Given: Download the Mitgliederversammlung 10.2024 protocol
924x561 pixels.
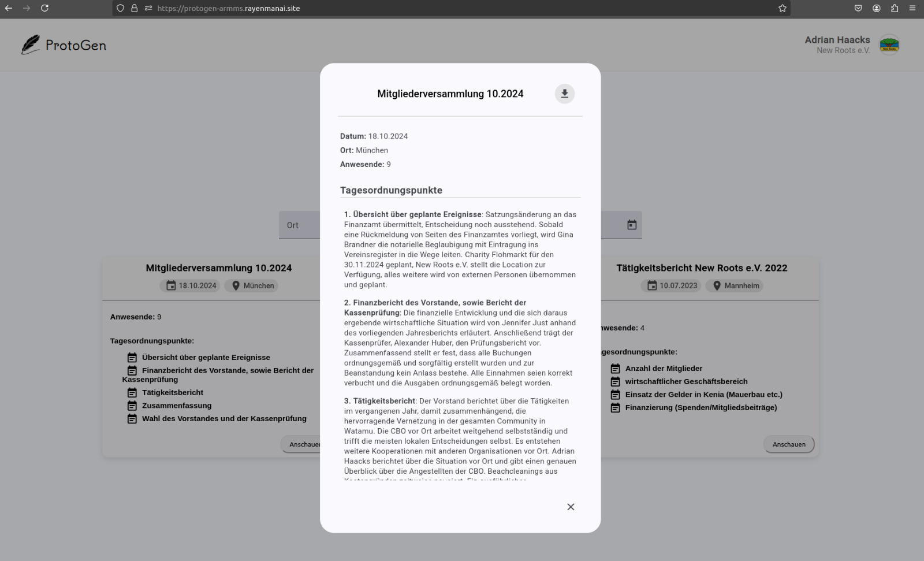Looking at the screenshot, I should click(564, 94).
